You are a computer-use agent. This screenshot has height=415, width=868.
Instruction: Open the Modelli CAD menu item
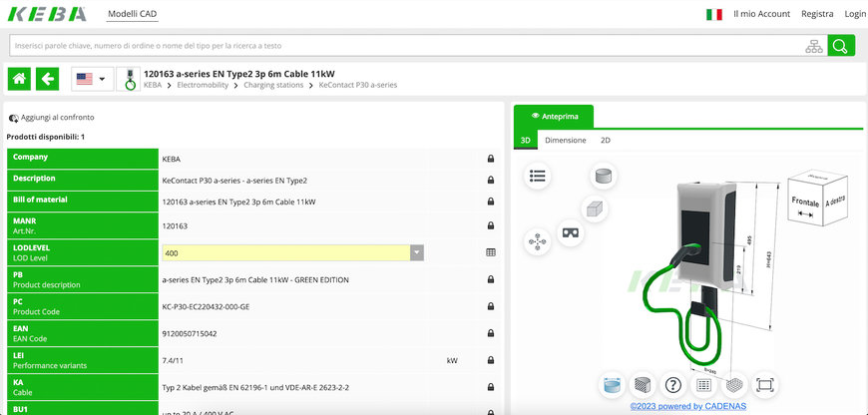pyautogui.click(x=133, y=14)
